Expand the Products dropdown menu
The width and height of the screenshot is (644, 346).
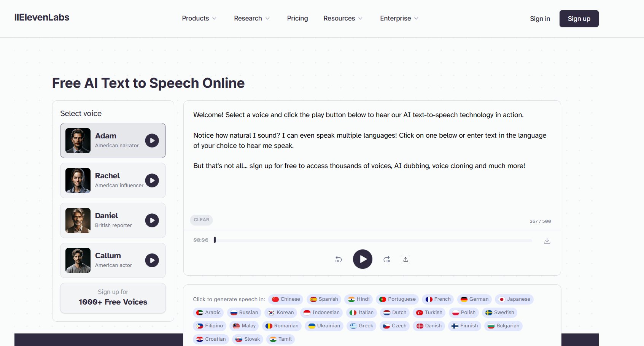click(x=199, y=18)
